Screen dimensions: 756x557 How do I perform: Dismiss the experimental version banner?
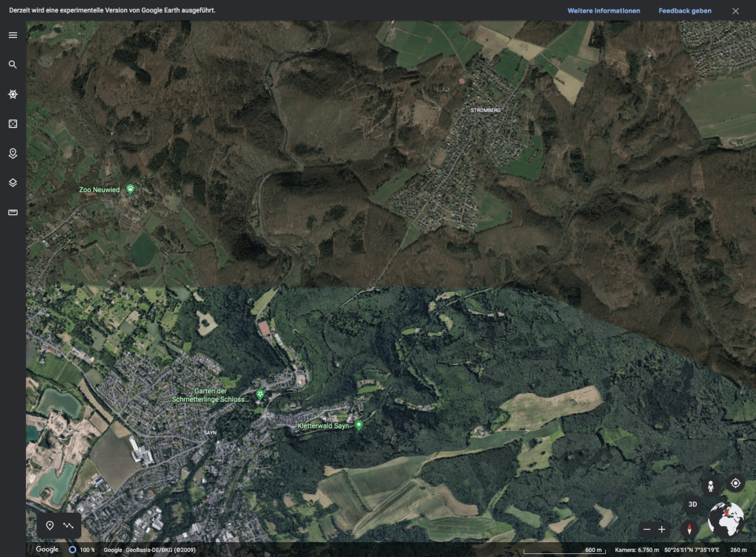[x=735, y=11]
